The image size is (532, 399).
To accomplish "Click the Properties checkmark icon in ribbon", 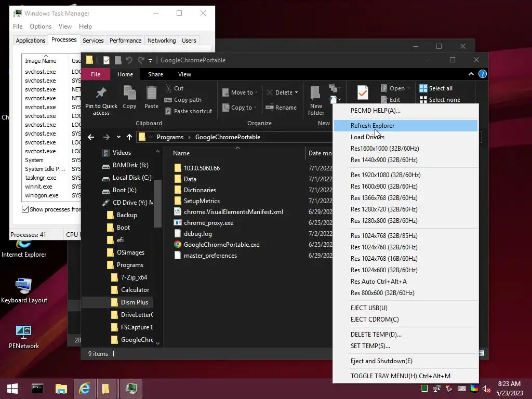I will pyautogui.click(x=363, y=92).
